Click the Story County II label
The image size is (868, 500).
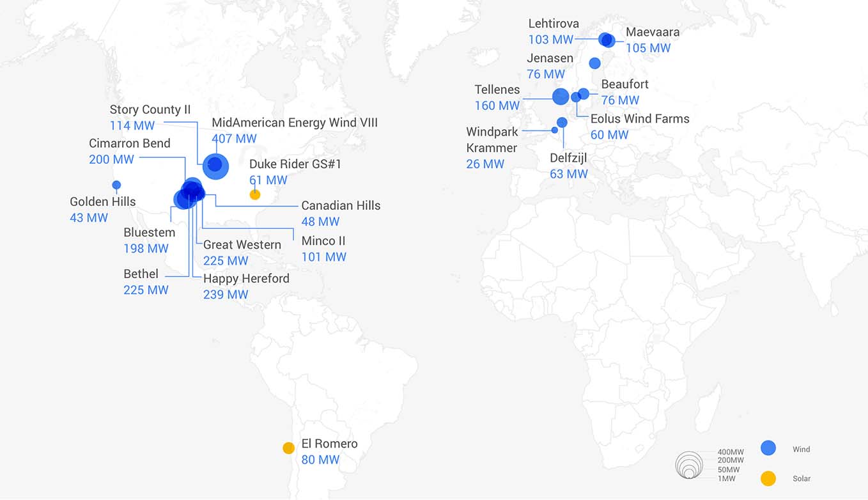click(x=150, y=109)
